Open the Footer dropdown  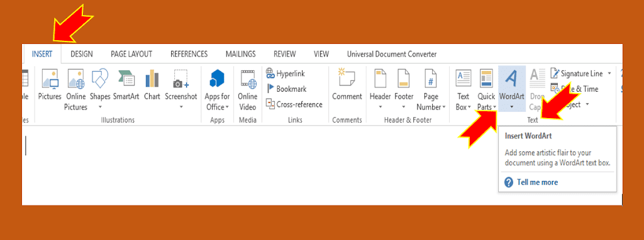pyautogui.click(x=404, y=107)
